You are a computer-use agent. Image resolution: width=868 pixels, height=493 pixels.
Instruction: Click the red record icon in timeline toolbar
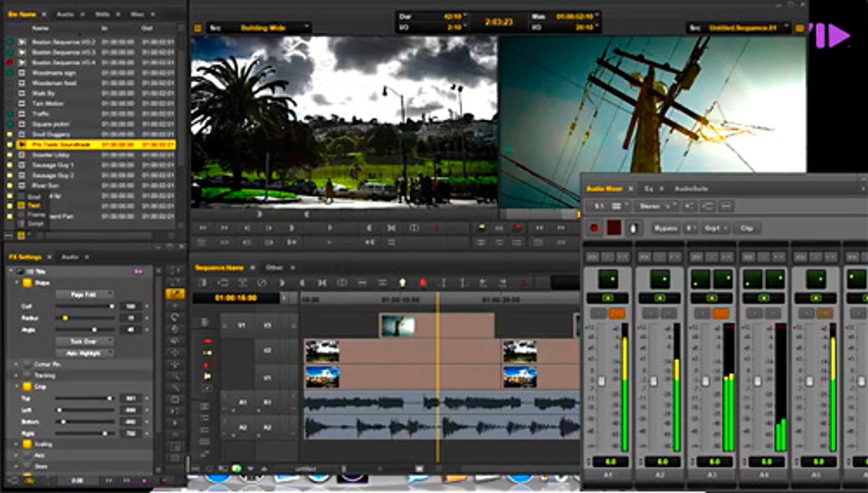pyautogui.click(x=422, y=283)
